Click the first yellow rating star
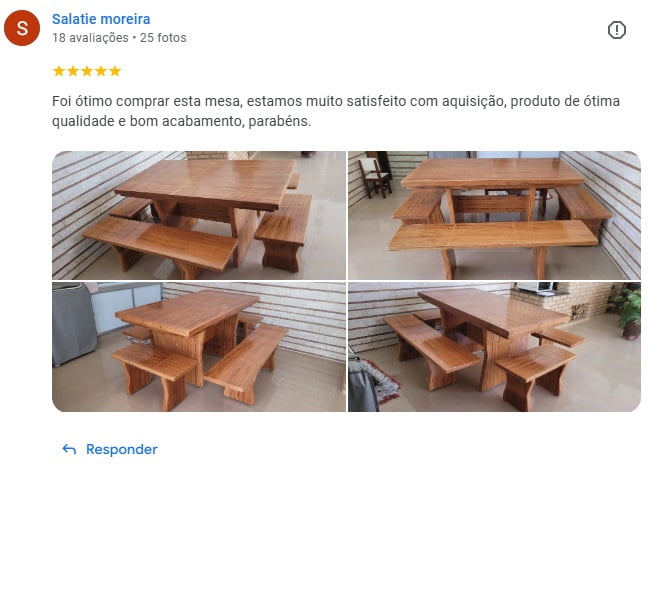This screenshot has height=590, width=657. coord(59,71)
